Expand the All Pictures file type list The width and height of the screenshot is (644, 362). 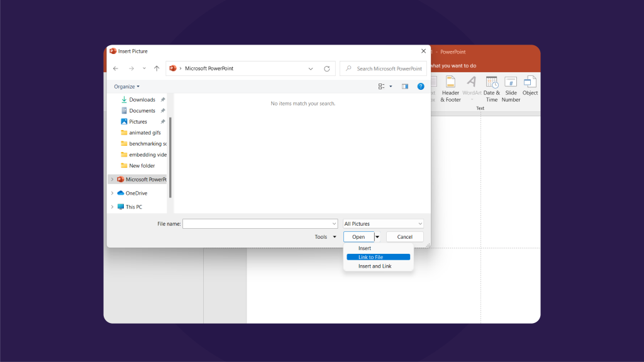(x=420, y=223)
